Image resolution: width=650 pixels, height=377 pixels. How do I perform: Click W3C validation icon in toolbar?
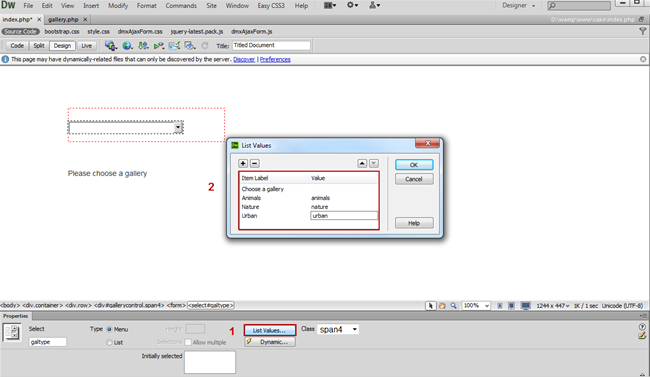click(159, 46)
